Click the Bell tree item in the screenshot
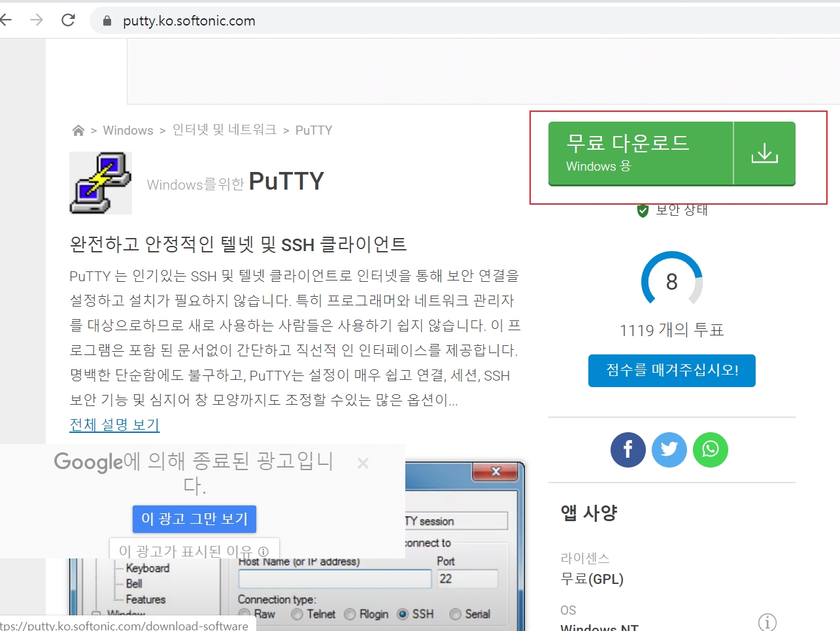840x631 pixels. [134, 584]
